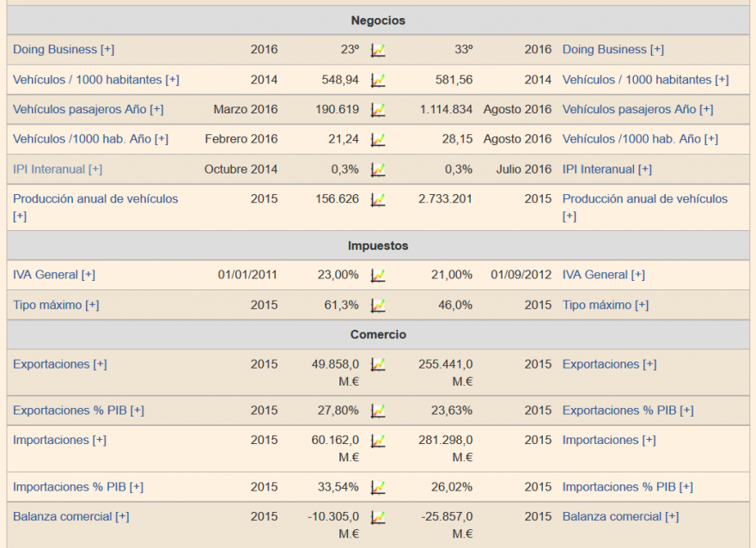
Task: Open right Doing Business [+] link
Action: pos(613,50)
